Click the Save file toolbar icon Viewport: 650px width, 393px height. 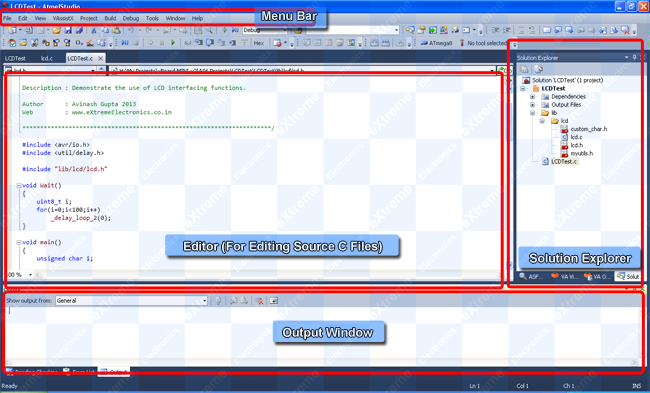68,30
